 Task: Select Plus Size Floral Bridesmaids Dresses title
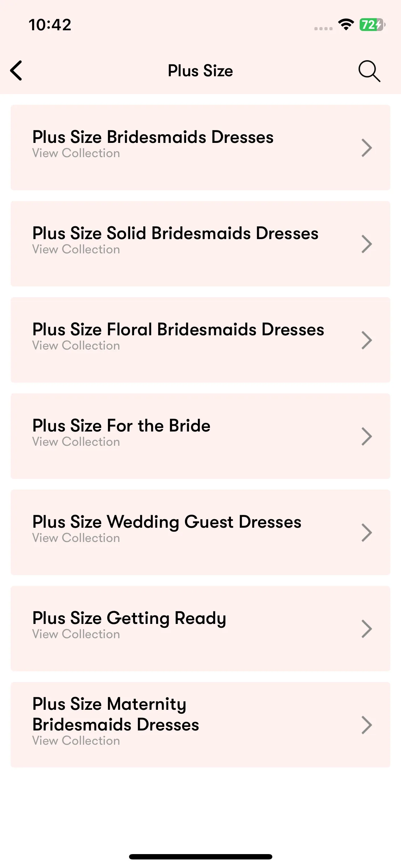point(178,329)
